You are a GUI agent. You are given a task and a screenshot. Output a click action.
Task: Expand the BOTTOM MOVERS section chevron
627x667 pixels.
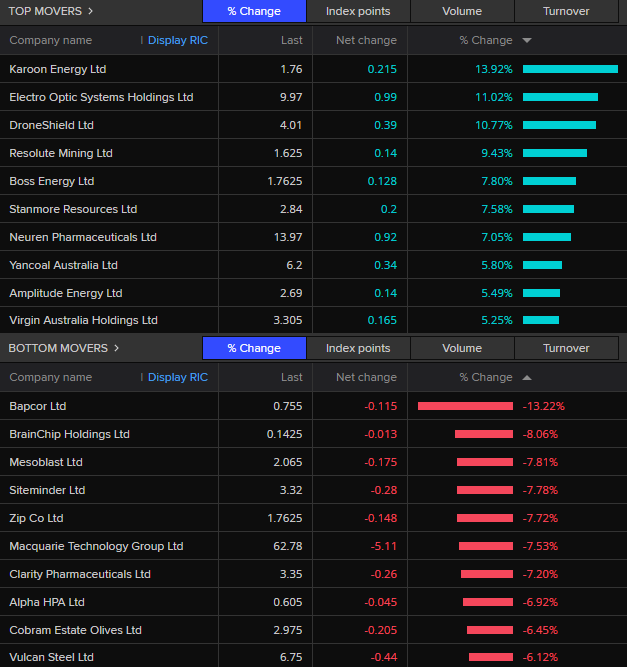[x=116, y=349]
